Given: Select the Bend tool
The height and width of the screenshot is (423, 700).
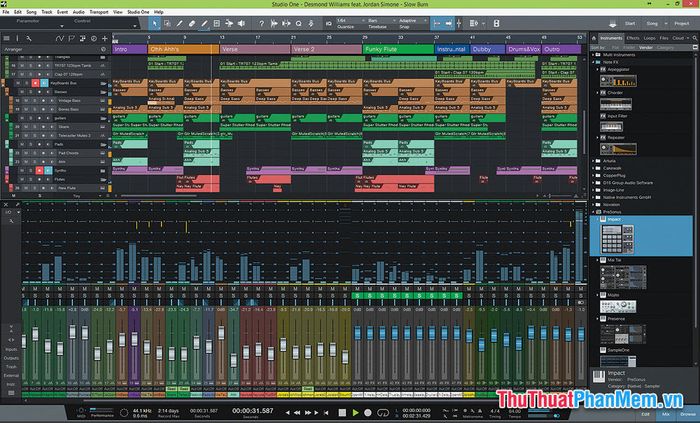Looking at the screenshot, I should coord(229,24).
